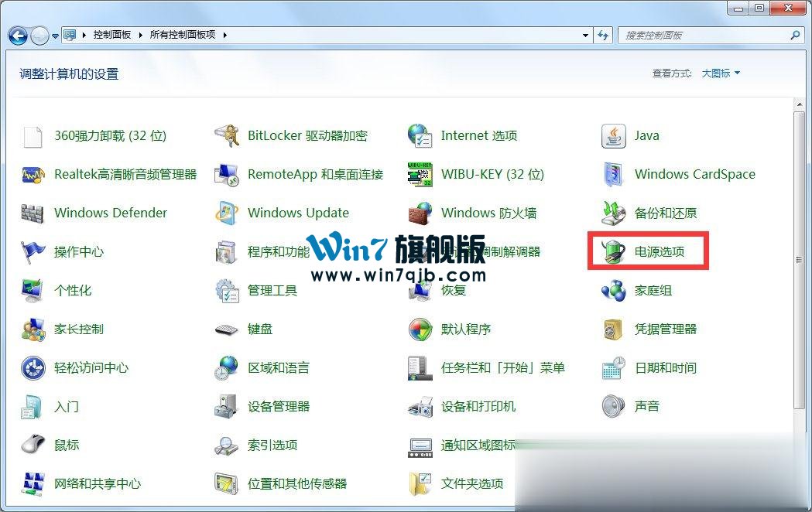This screenshot has width=812, height=512.
Task: Expand arrow after 控制面板 breadcrumb
Action: [140, 35]
